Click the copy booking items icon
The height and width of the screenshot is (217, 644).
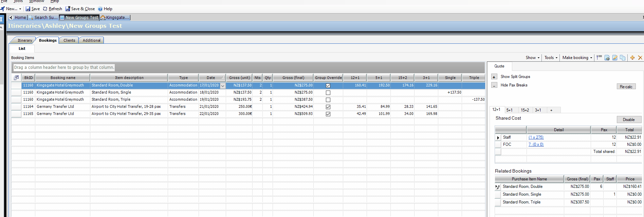(623, 58)
